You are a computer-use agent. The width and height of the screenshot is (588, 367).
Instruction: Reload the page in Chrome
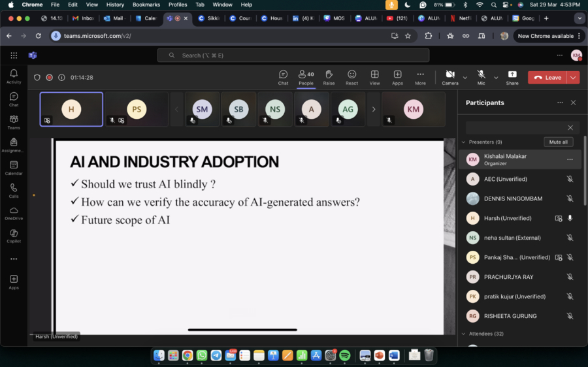[39, 36]
